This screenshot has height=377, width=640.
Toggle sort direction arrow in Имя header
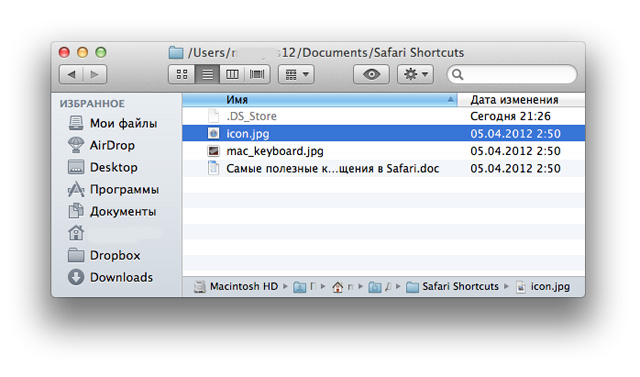[450, 100]
